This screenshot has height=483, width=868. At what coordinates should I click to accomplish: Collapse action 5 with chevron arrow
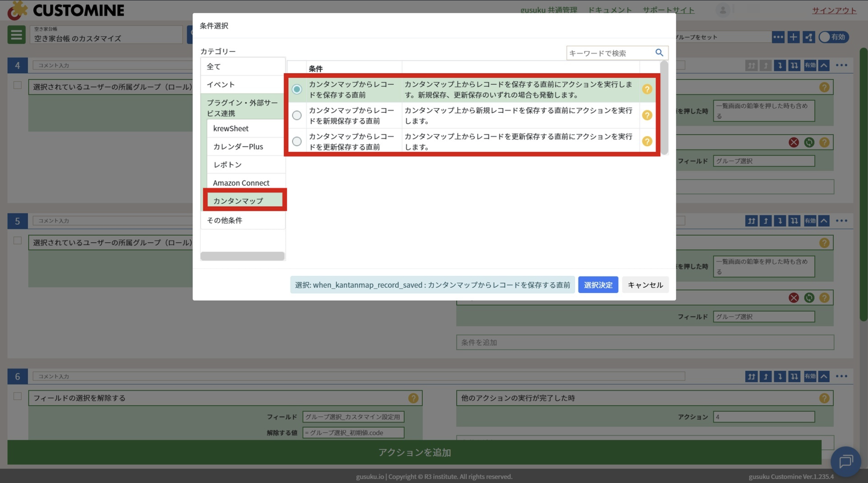(824, 221)
